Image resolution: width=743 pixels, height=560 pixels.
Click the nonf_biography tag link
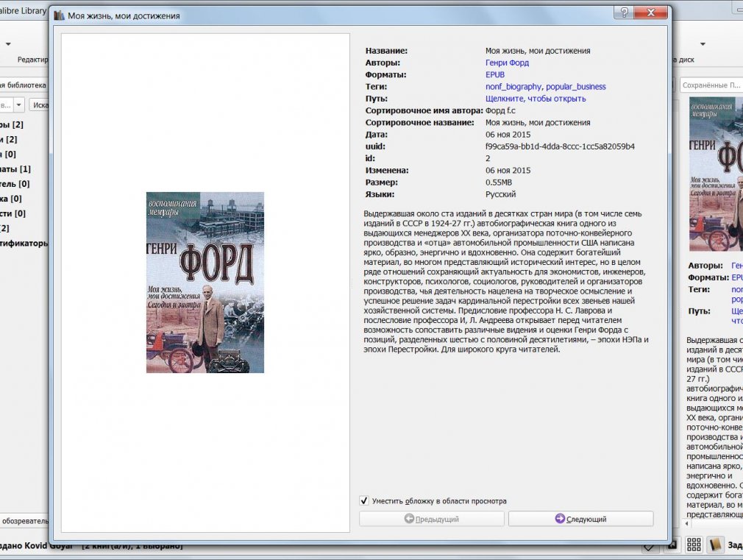pos(513,87)
